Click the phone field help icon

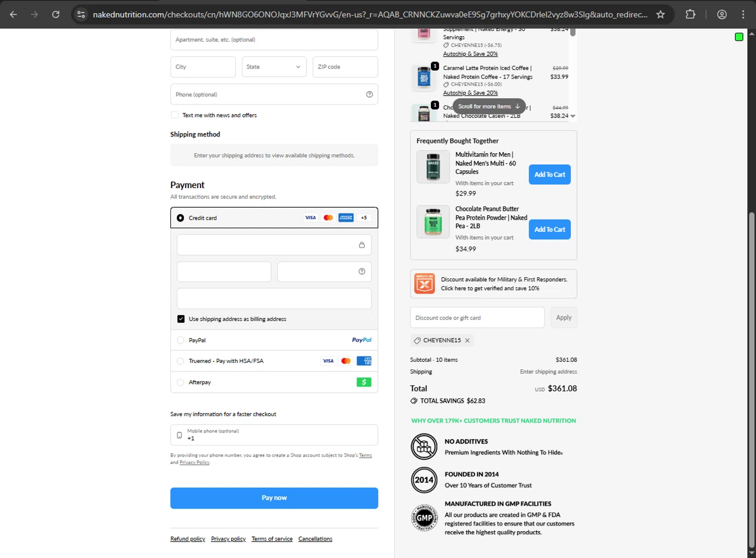tap(369, 95)
